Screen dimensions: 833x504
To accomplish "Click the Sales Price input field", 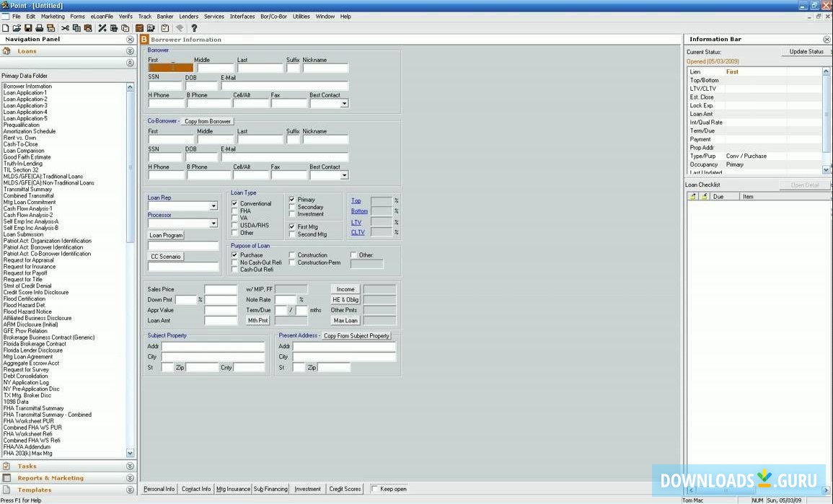I will (x=221, y=289).
